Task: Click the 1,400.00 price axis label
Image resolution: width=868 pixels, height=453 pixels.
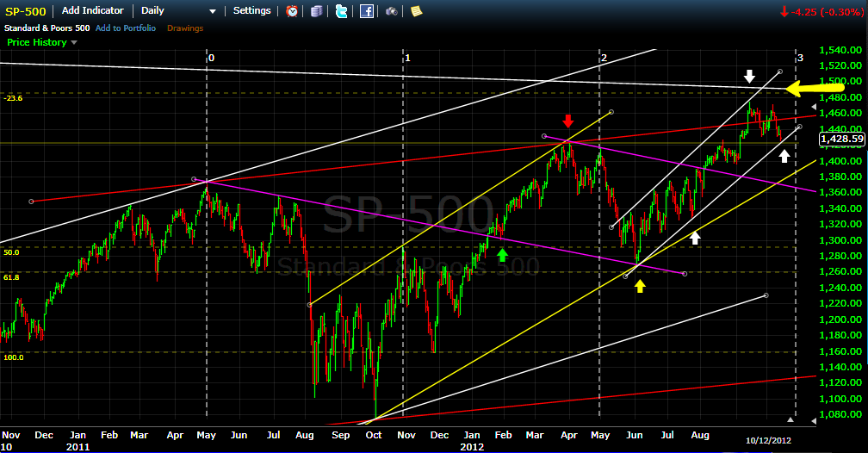Action: point(840,161)
